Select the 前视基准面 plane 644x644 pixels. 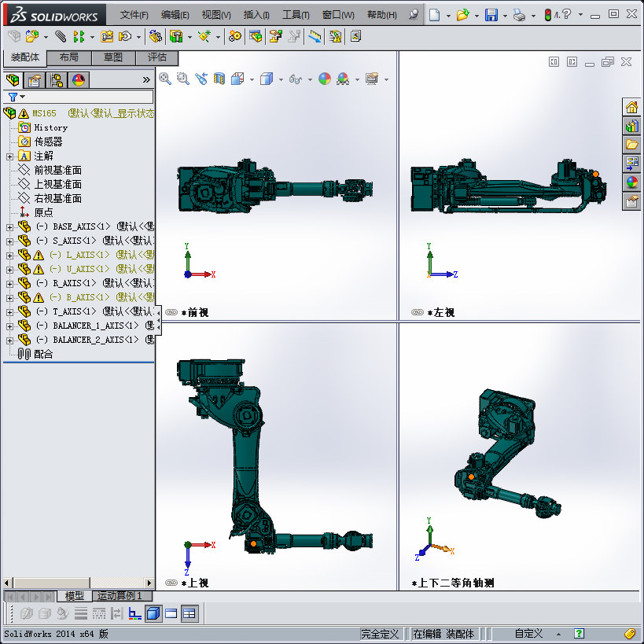57,170
